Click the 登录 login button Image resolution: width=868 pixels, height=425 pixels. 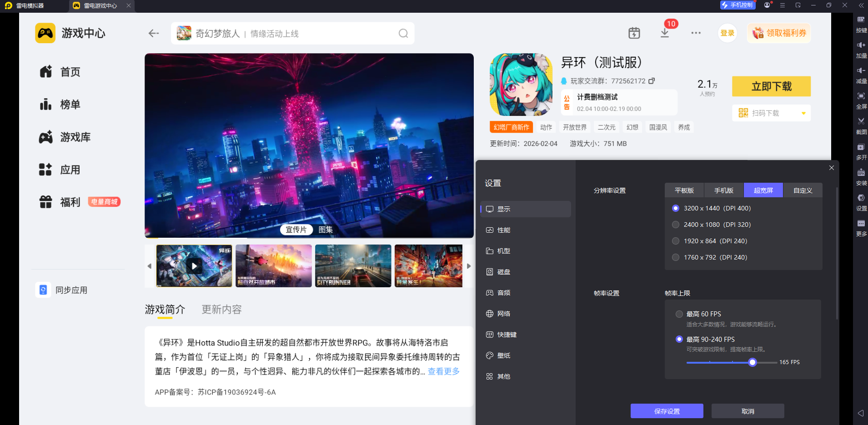[x=728, y=33]
